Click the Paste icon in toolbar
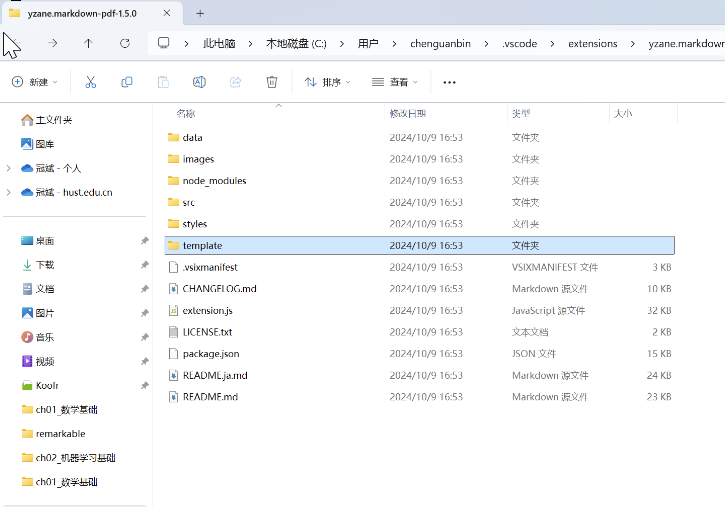Screen dimensions: 725x507 point(163,82)
